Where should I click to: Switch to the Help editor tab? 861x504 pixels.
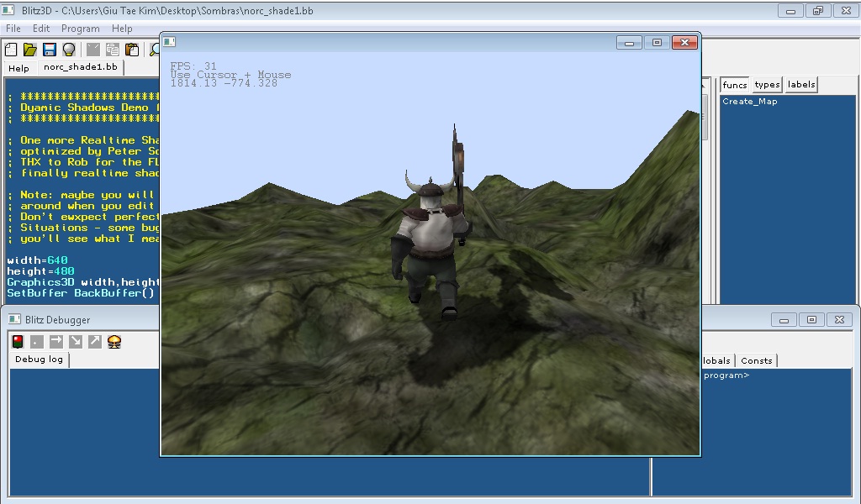pos(18,68)
